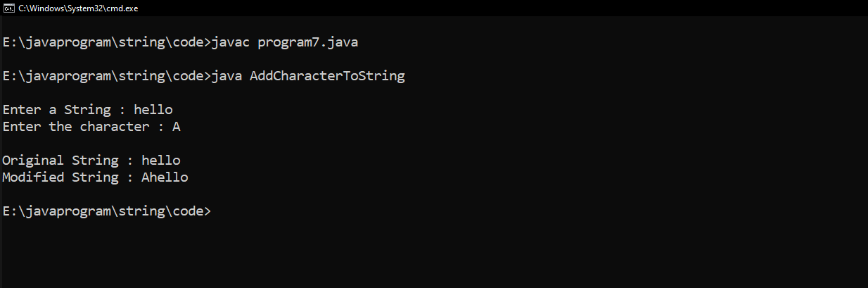868x288 pixels.
Task: Click the 'Modified String' output label
Action: [60, 177]
